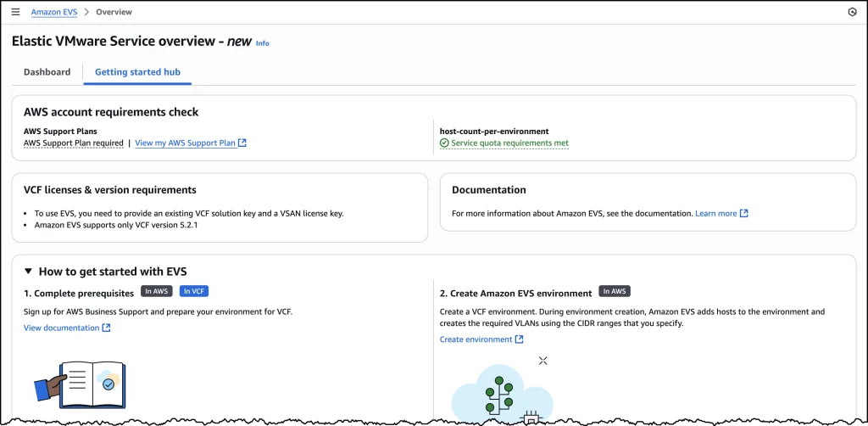Click the AWS Support Plans label

(x=60, y=132)
